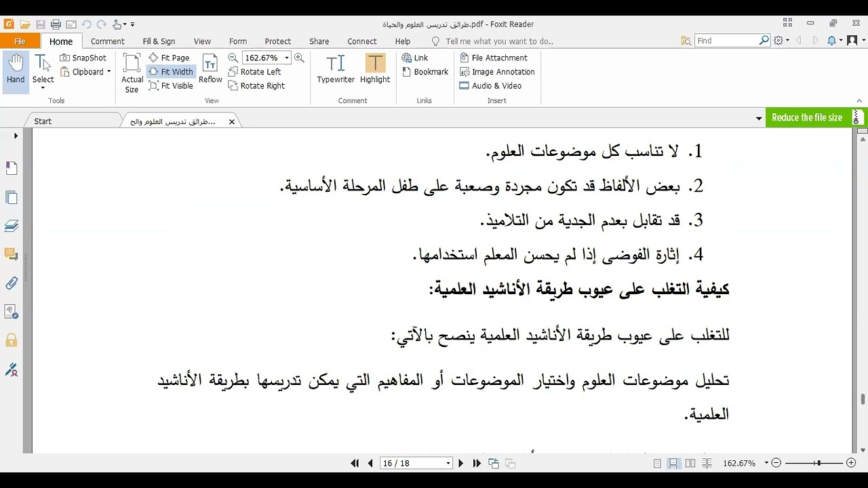Open status bar zoom level dropdown
Screen dimensions: 868x488
tap(766, 463)
